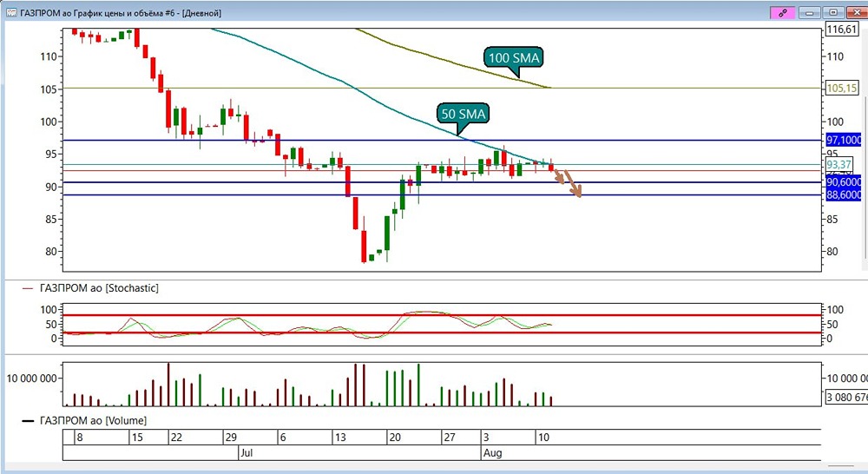
Task: Close the ГАЗПРОМ chart window
Action: pyautogui.click(x=857, y=13)
